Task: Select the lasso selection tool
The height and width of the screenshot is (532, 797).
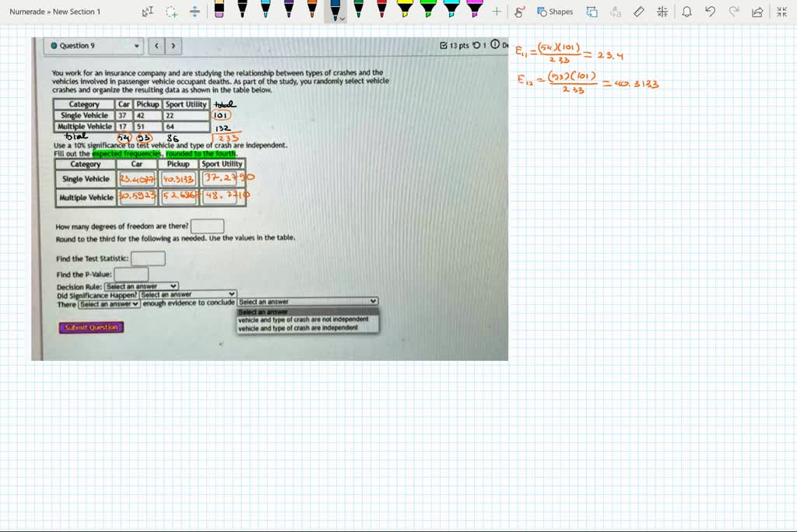Action: [170, 11]
